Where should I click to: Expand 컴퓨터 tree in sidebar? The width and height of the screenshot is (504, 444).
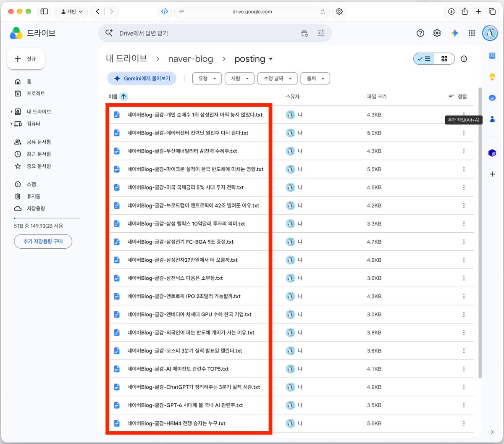click(12, 124)
